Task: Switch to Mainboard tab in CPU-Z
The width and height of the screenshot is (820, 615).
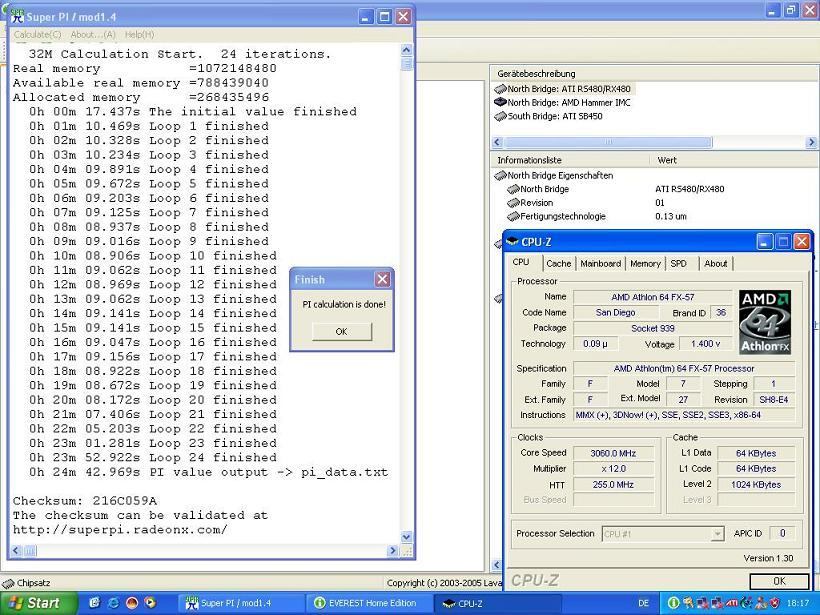Action: pos(601,264)
